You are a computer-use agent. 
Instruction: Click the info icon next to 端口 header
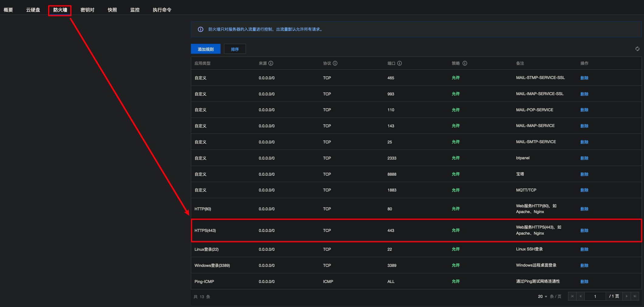coord(400,63)
